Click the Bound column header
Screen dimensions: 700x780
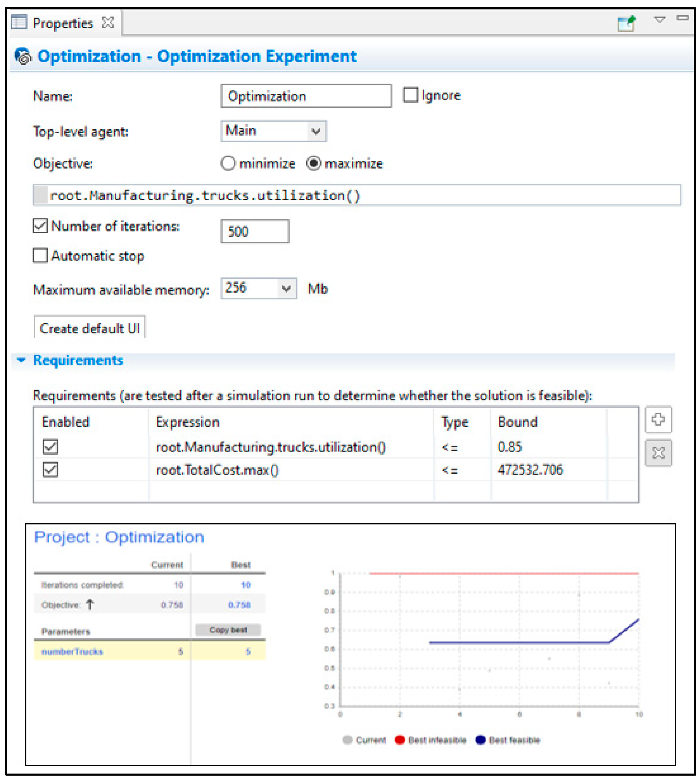(x=518, y=422)
